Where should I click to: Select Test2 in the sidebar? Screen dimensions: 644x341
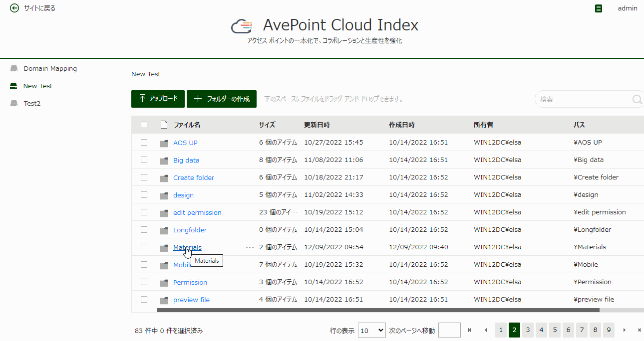(x=32, y=104)
